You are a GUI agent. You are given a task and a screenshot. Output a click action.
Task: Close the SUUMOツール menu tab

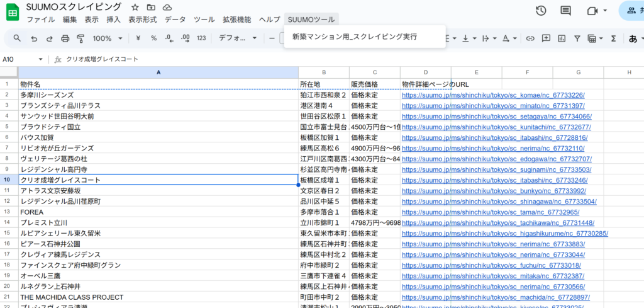(x=311, y=20)
